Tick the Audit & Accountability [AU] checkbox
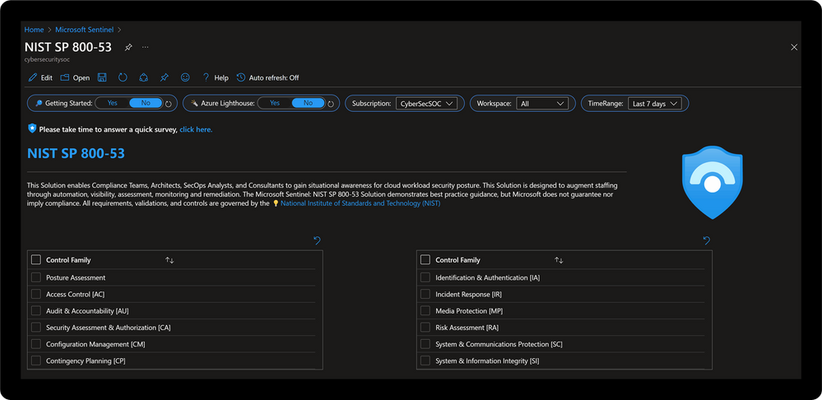Image resolution: width=822 pixels, height=400 pixels. 36,311
